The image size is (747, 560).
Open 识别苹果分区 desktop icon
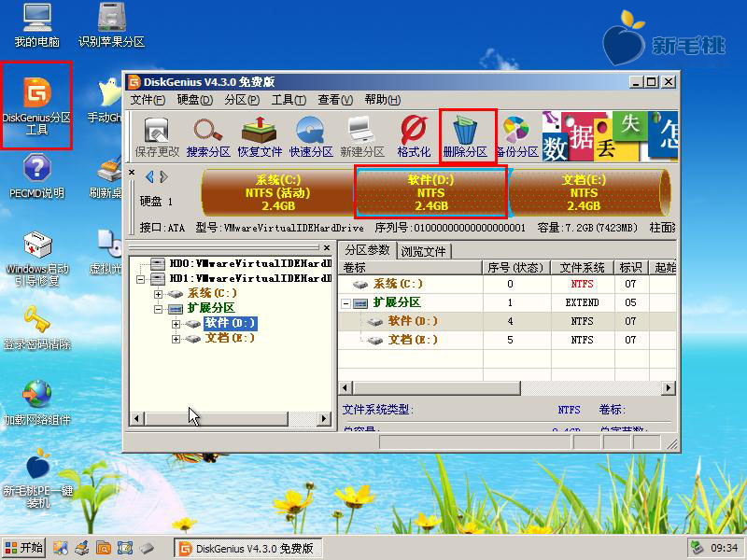point(111,26)
